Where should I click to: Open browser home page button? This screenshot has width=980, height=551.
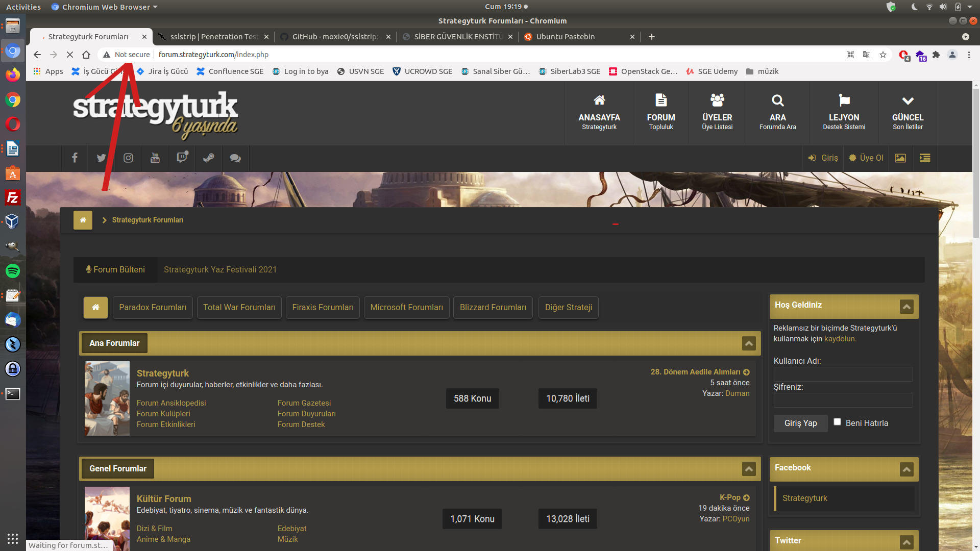[86, 55]
